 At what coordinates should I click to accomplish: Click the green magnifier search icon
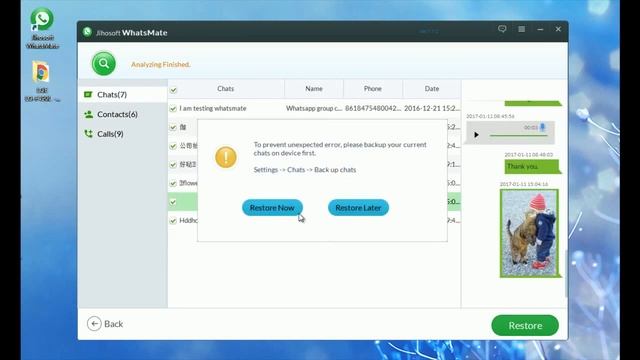pyautogui.click(x=104, y=64)
